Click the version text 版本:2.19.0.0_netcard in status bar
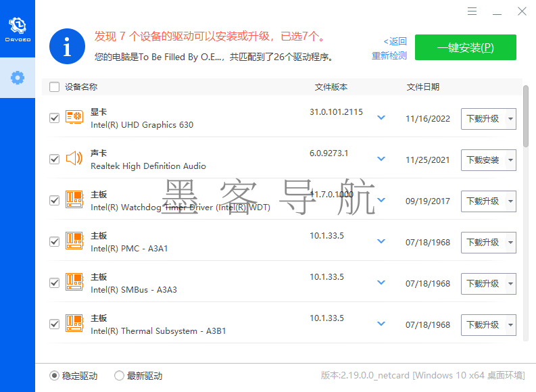The width and height of the screenshot is (536, 392). point(365,375)
